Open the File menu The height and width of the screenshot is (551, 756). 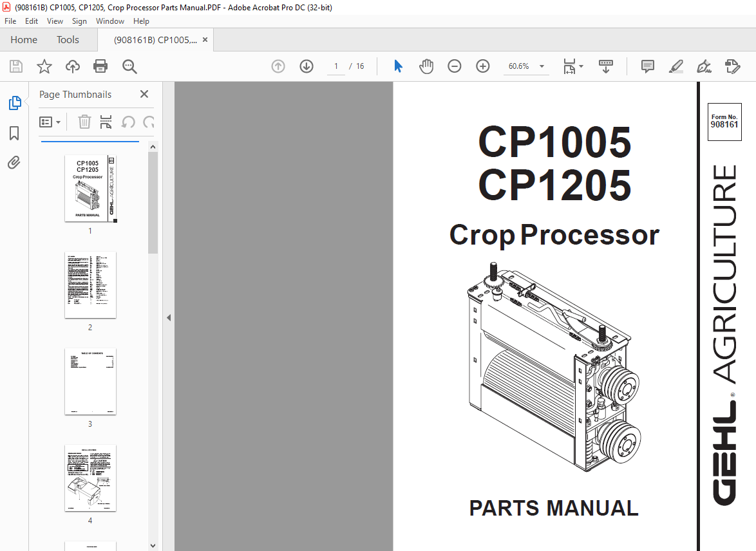[x=10, y=21]
